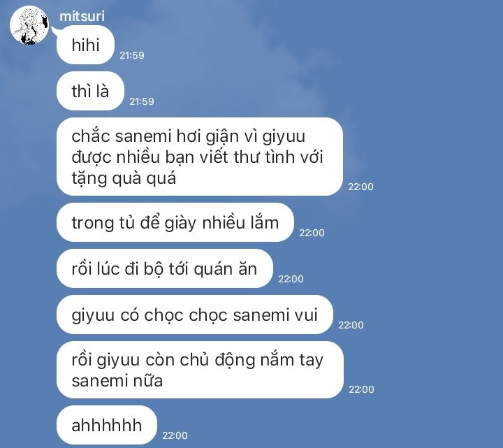Tap the sender name mitsuri
The height and width of the screenshot is (448, 503).
click(x=82, y=16)
